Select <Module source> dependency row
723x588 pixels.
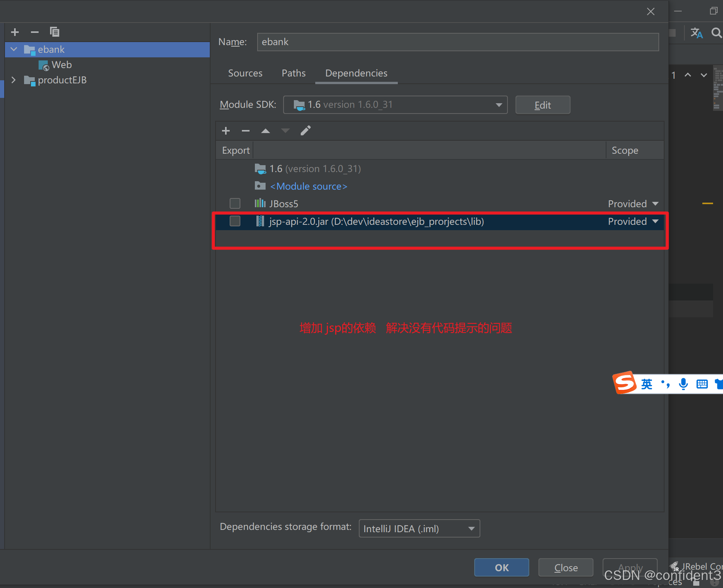pos(439,186)
